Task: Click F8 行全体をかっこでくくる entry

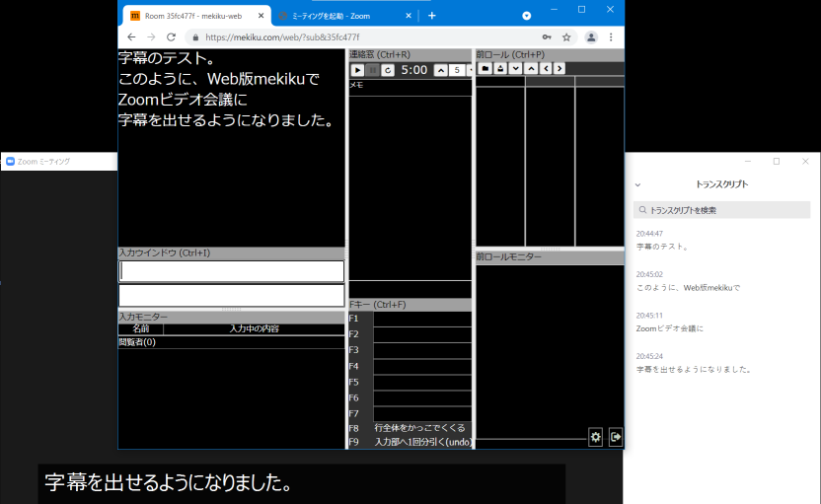Action: (x=419, y=428)
